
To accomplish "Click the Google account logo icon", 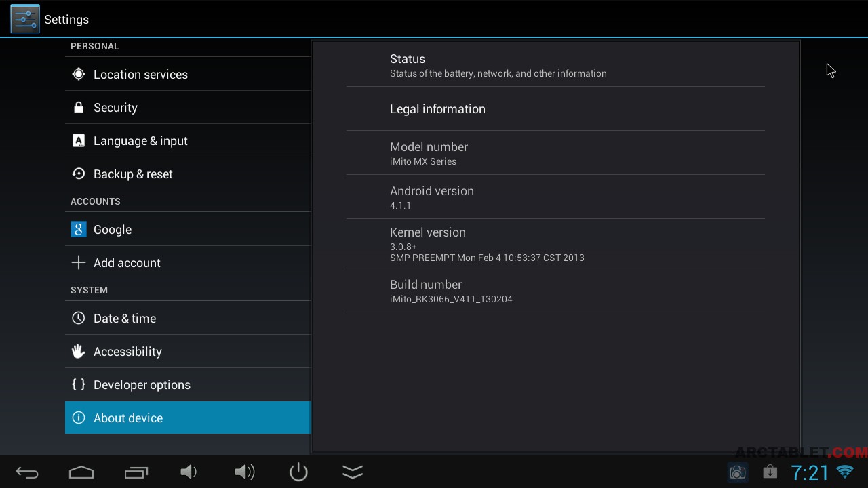I will point(79,229).
